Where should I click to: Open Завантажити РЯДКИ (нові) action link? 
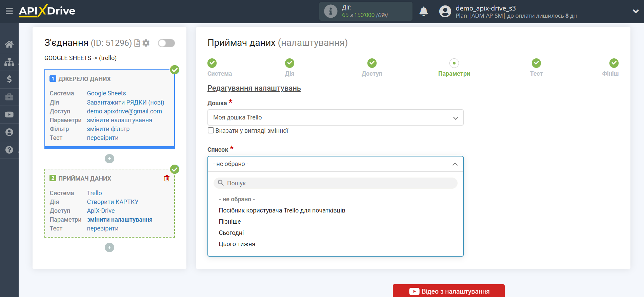(x=125, y=103)
